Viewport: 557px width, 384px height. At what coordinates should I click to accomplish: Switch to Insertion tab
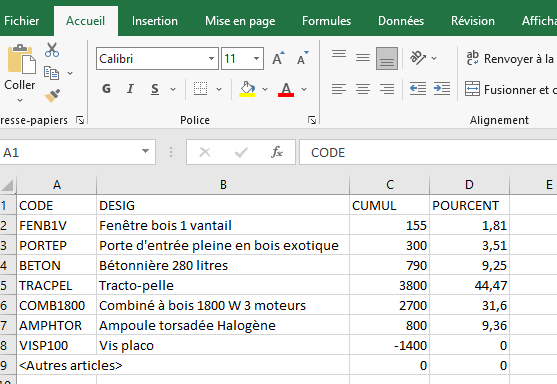[155, 21]
